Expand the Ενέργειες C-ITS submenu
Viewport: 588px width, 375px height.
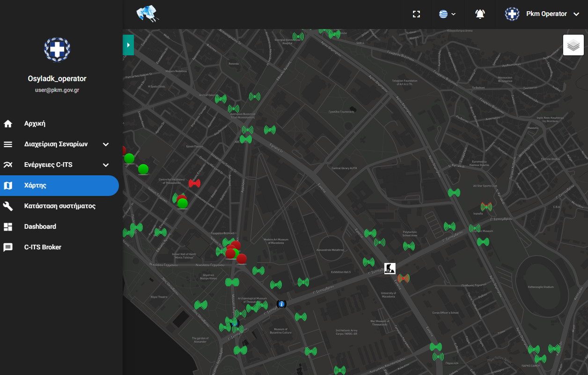(106, 165)
